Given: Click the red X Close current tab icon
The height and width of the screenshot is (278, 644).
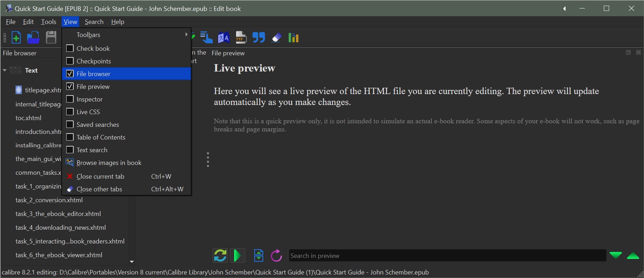Looking at the screenshot, I should tap(70, 176).
